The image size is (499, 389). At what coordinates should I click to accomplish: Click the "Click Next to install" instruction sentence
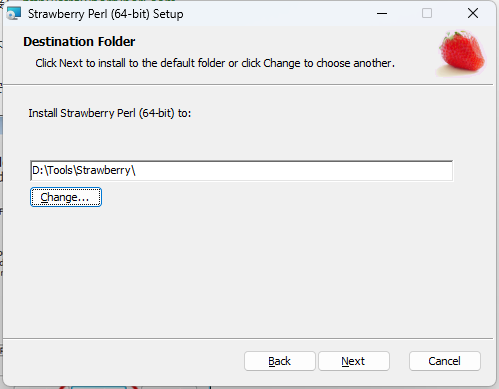tap(215, 63)
